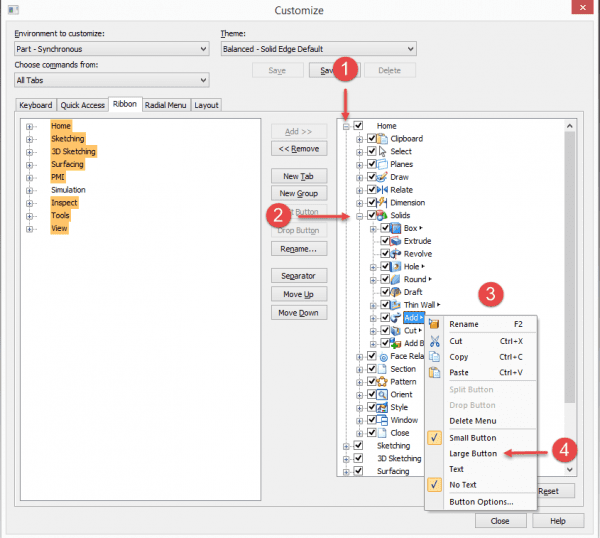The image size is (600, 538).
Task: Toggle the Draft checkbox
Action: pos(385,292)
